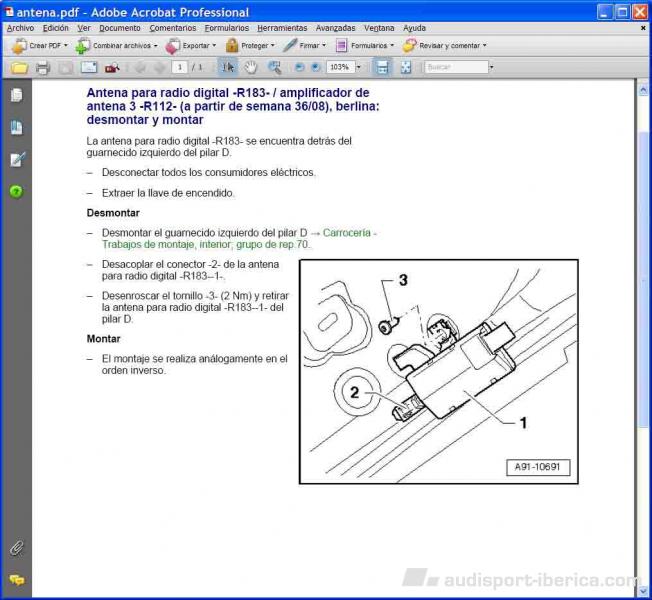The height and width of the screenshot is (600, 652).
Task: Click the Zoom in plus button
Action: pos(316,67)
